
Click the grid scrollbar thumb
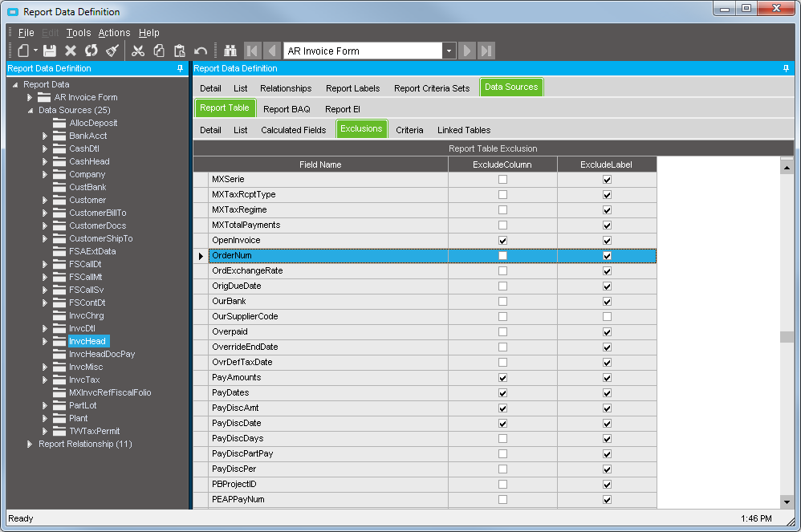[787, 337]
